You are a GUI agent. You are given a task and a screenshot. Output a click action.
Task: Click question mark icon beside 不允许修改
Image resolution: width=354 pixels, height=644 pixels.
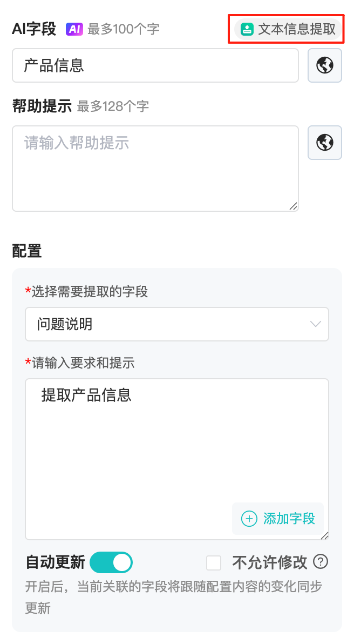321,562
